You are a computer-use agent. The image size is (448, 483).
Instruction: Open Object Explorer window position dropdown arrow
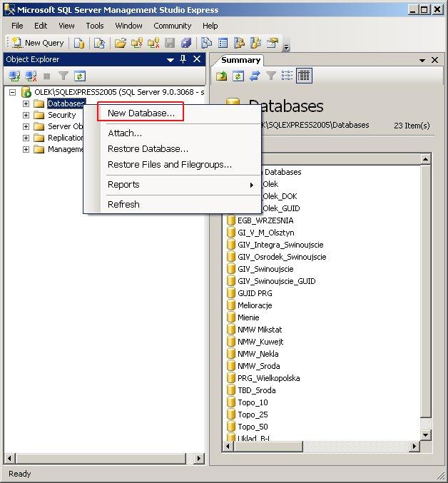(x=170, y=60)
